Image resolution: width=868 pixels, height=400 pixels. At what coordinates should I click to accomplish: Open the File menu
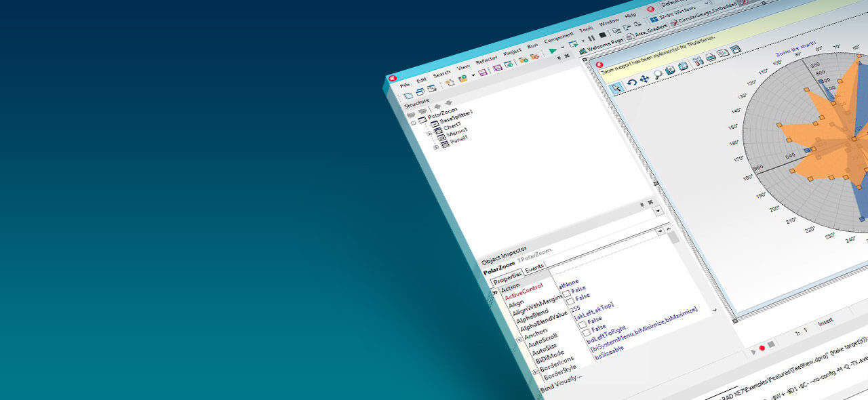pos(405,85)
